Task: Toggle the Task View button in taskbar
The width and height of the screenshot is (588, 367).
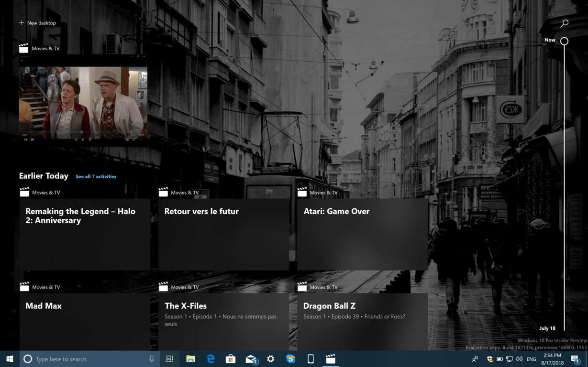Action: click(x=170, y=359)
